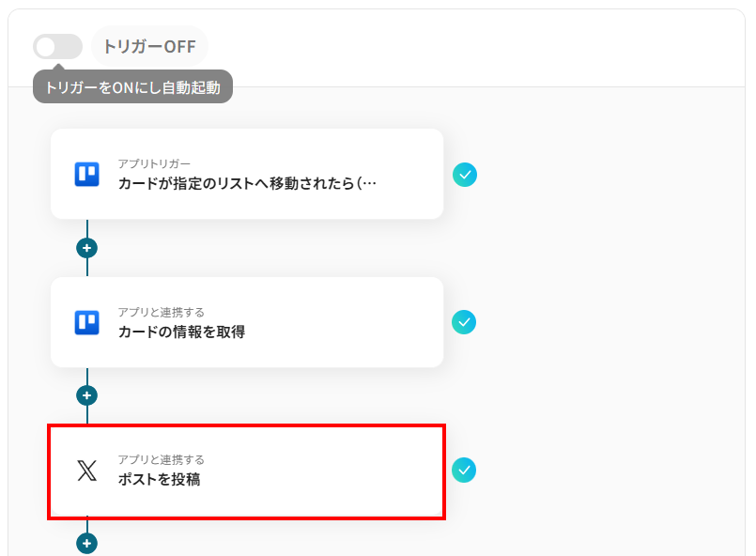Open the ポストを投稿 step
Image resolution: width=756 pixels, height=556 pixels.
pos(246,471)
